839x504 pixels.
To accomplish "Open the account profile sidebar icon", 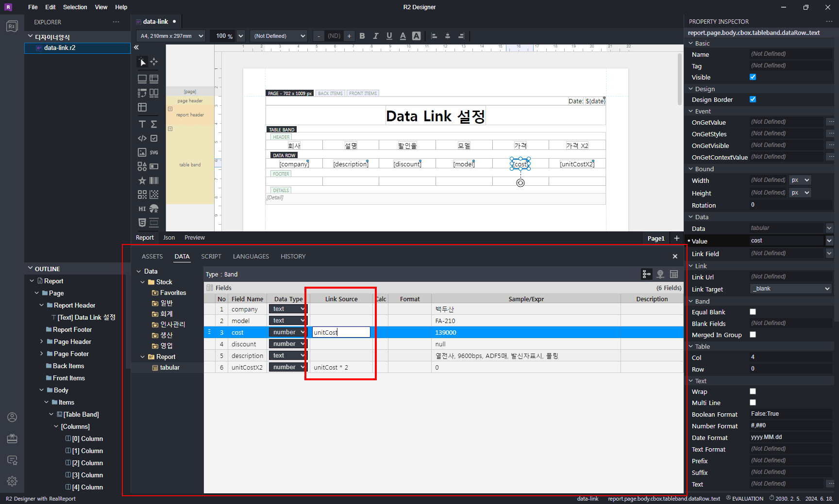I will coord(12,417).
